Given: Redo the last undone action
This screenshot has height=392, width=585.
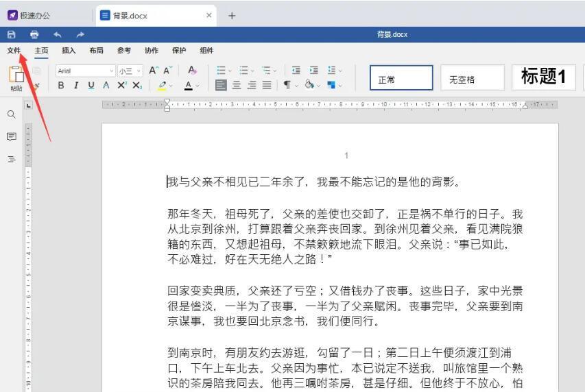Looking at the screenshot, I should tap(80, 35).
